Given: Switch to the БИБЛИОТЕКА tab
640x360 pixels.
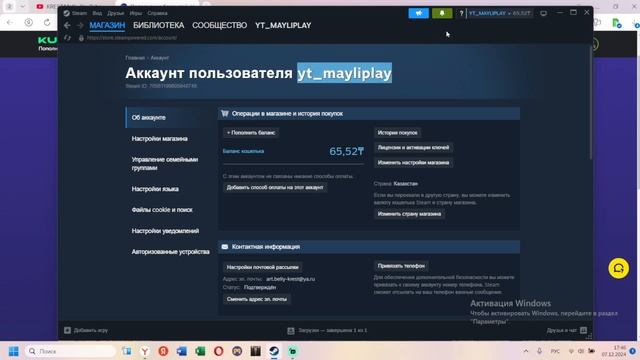Looking at the screenshot, I should 158,25.
